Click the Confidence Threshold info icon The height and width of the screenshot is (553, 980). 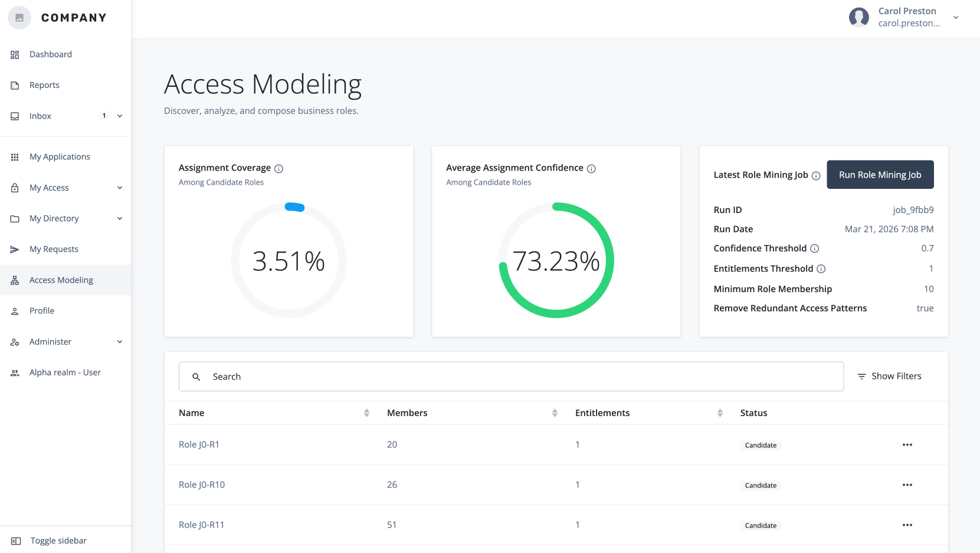click(815, 248)
